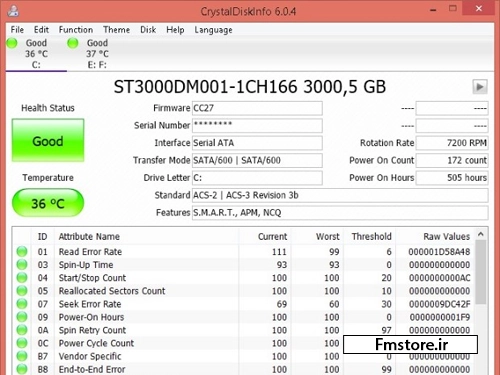Click the Drive Letter field
This screenshot has height=375, width=500.
pyautogui.click(x=257, y=178)
